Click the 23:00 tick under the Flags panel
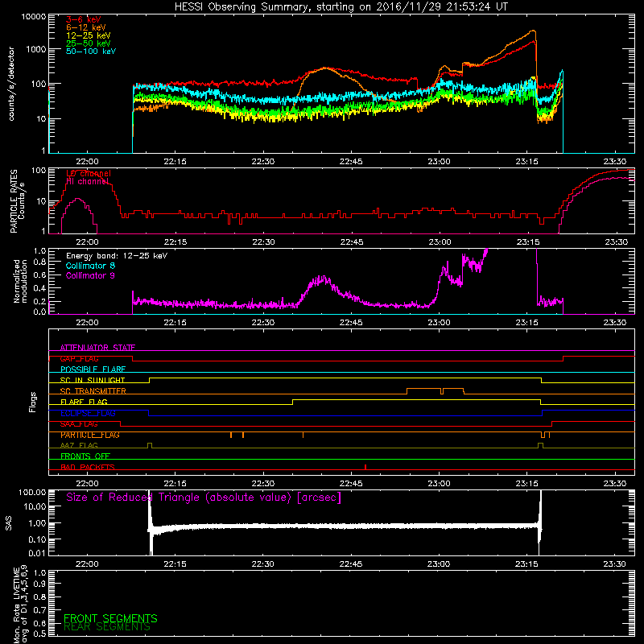Viewport: 644px width, 644px height. click(439, 484)
